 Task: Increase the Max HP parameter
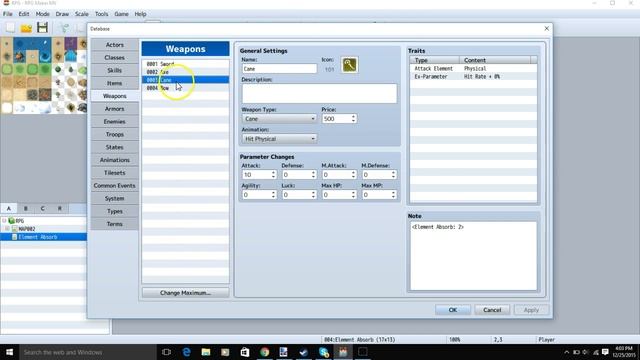point(353,192)
